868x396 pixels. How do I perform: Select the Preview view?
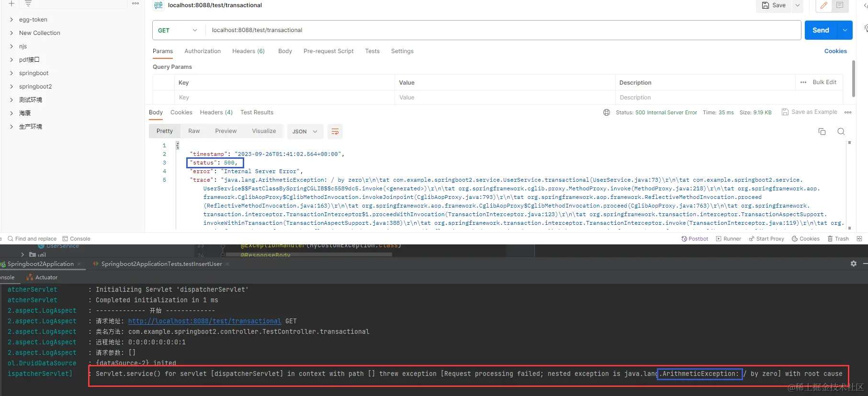(x=225, y=131)
